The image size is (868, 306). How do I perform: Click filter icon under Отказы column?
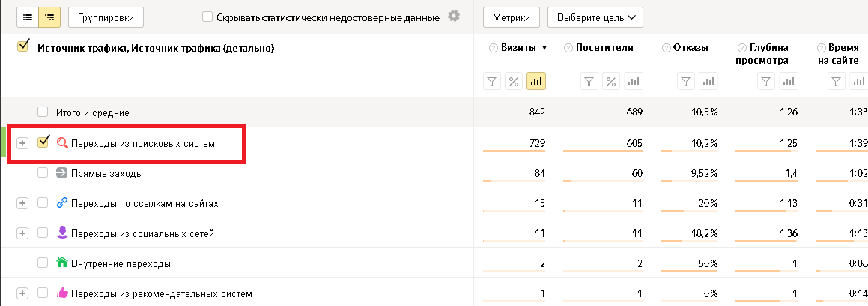[x=687, y=82]
